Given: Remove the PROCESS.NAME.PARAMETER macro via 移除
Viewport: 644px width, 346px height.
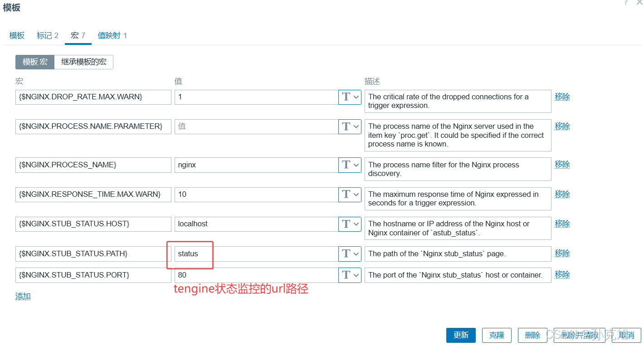Looking at the screenshot, I should (x=562, y=126).
